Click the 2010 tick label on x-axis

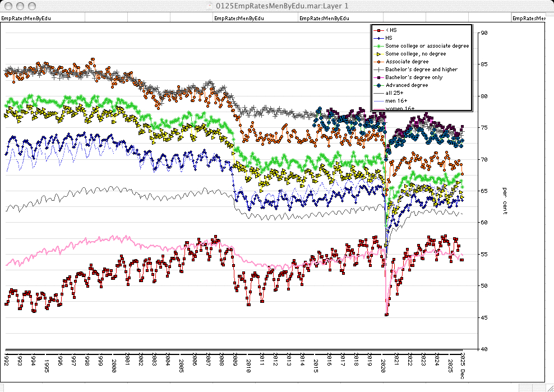[x=248, y=361]
